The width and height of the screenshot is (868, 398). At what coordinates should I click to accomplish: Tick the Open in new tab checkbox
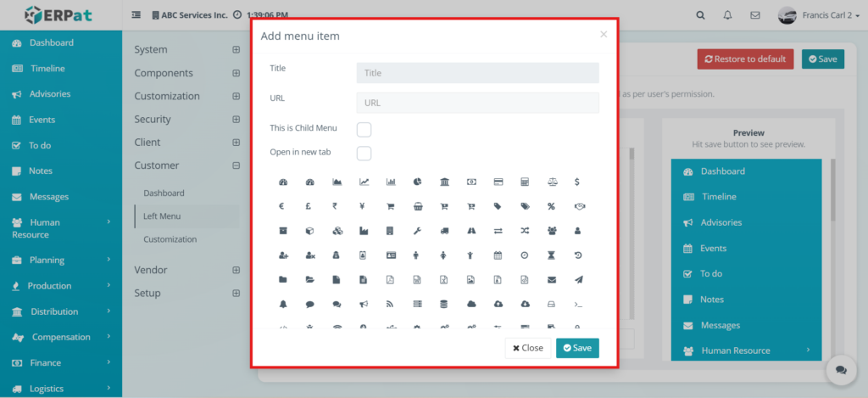(364, 154)
